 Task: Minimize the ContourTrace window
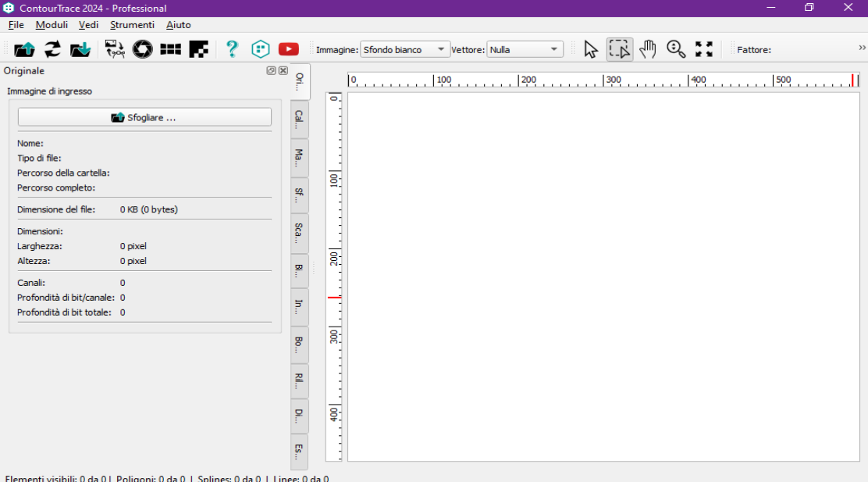[x=770, y=8]
